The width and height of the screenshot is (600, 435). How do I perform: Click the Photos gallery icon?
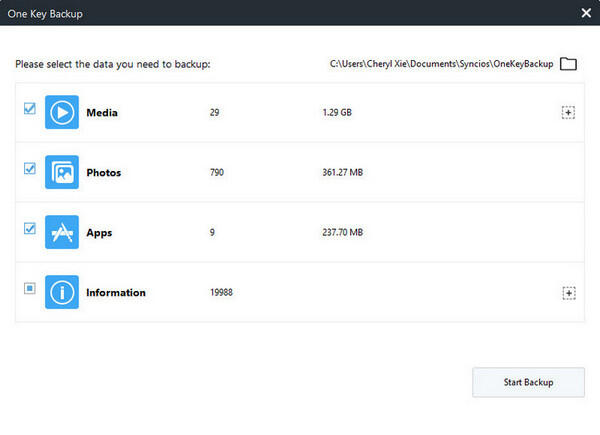(61, 172)
